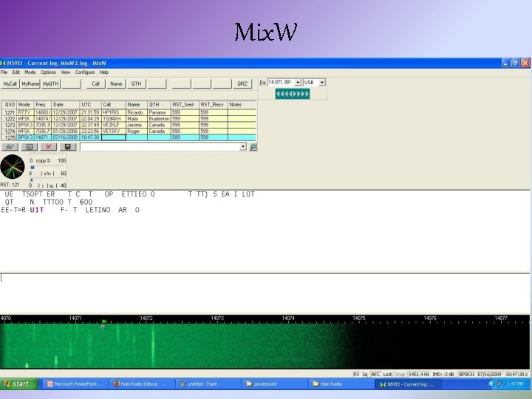Switch to Ham Radio Deluxe taskbar button
The image size is (532, 399).
(142, 384)
